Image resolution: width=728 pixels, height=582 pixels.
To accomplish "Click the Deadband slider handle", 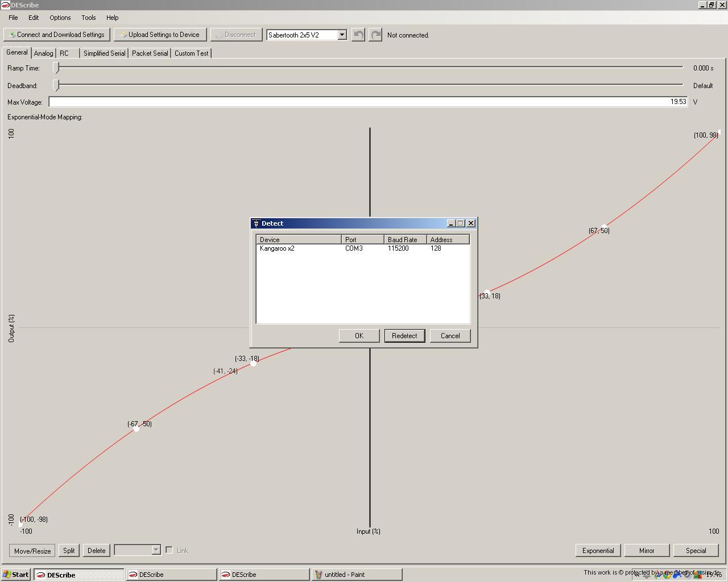I will click(x=56, y=85).
